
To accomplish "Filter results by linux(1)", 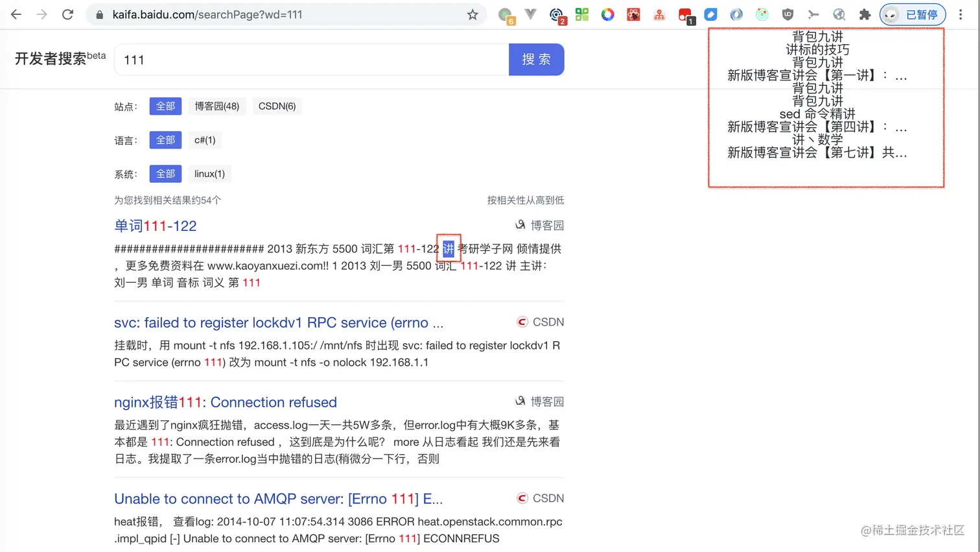I will click(x=209, y=174).
